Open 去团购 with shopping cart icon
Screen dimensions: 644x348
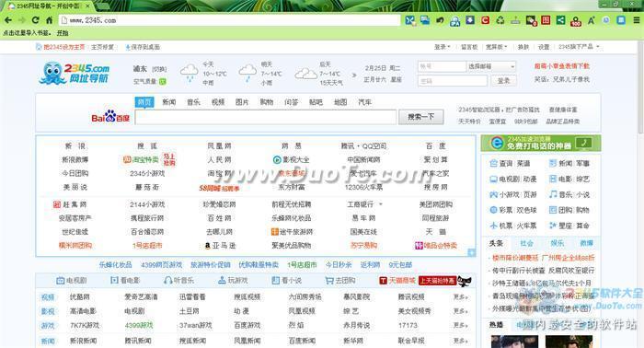pyautogui.click(x=340, y=280)
